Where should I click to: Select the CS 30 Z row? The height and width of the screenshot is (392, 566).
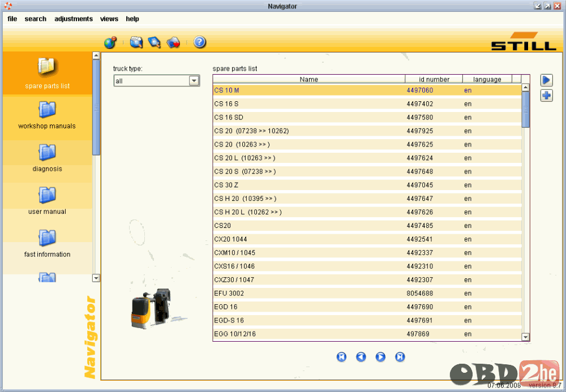tap(367, 185)
